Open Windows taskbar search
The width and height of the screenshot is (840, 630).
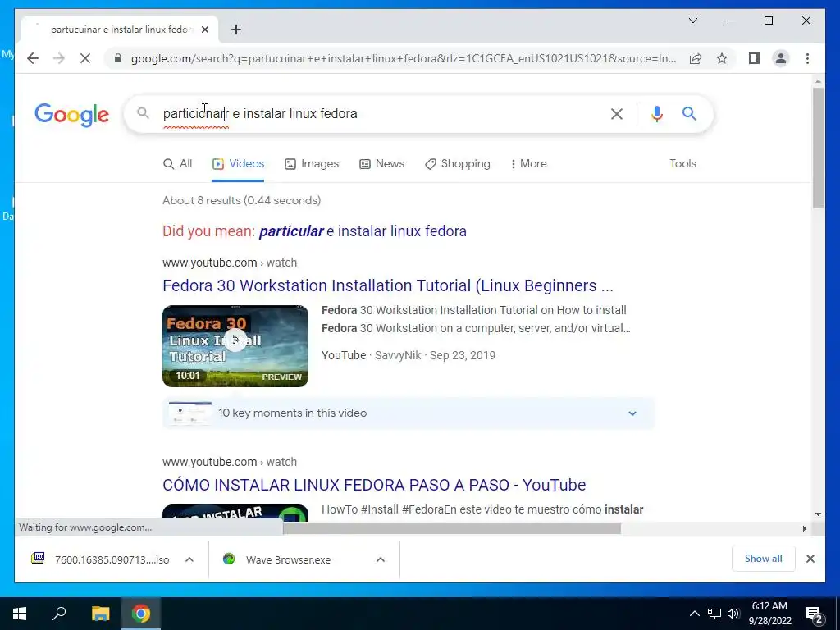pyautogui.click(x=59, y=614)
